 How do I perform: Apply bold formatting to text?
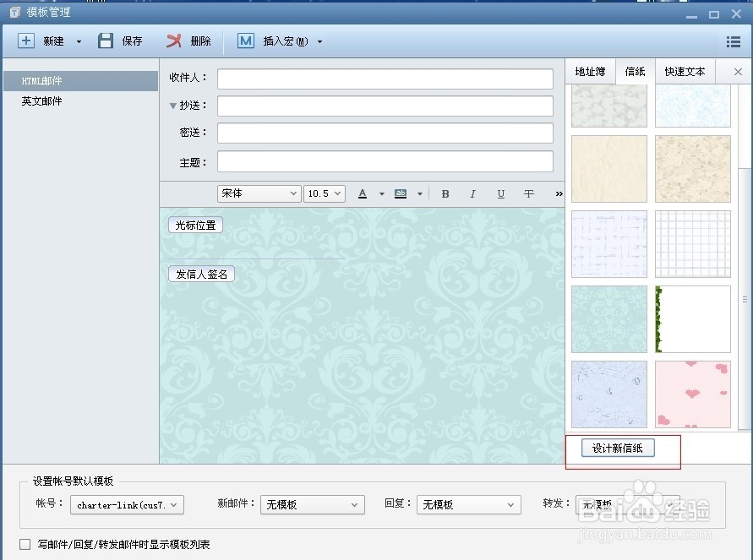click(445, 193)
